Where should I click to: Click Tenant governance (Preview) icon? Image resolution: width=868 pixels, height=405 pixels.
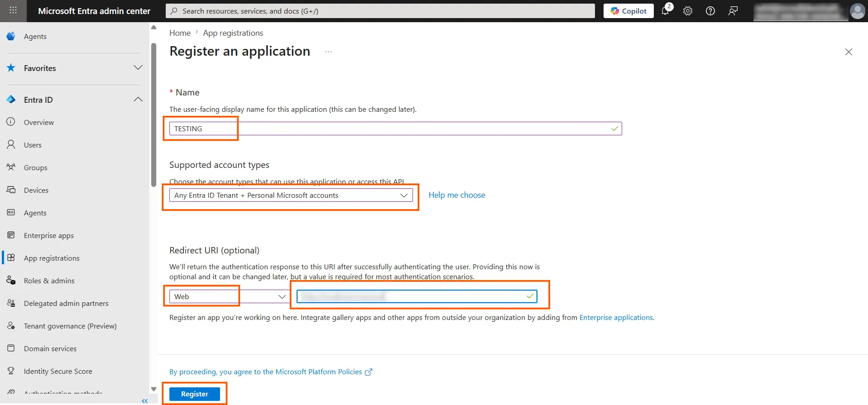[11, 326]
